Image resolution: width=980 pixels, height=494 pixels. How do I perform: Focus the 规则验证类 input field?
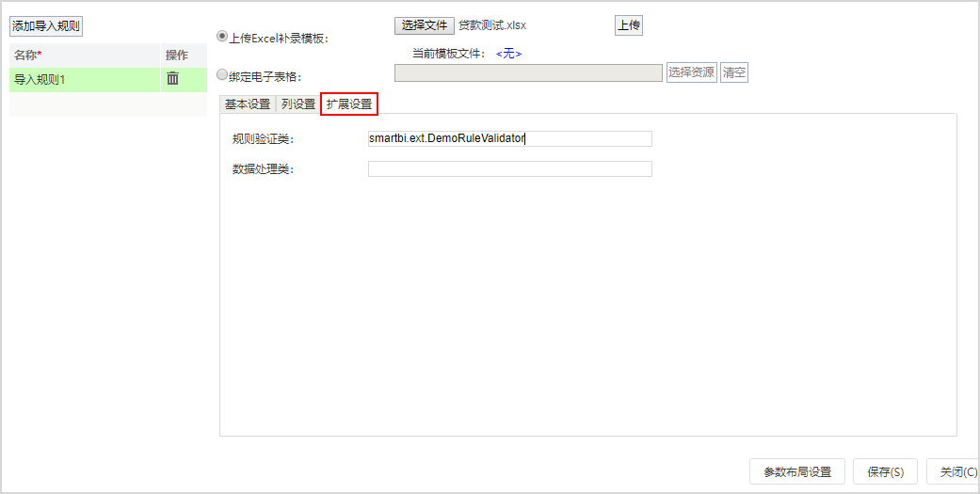coord(510,138)
